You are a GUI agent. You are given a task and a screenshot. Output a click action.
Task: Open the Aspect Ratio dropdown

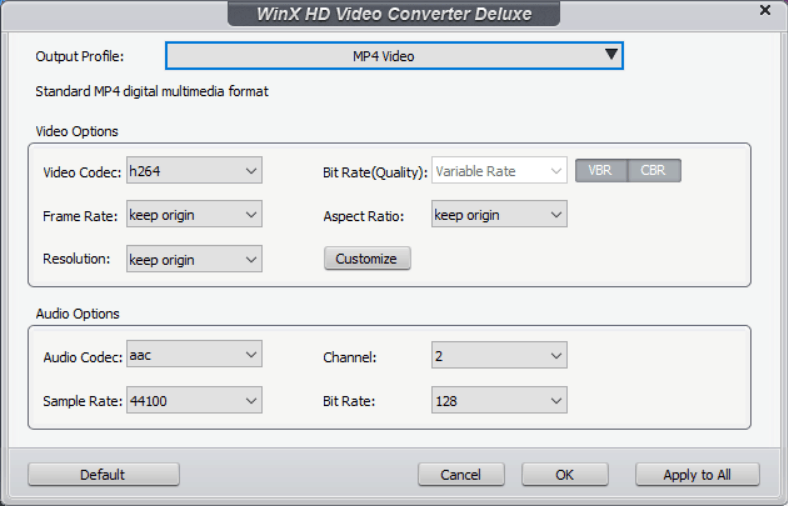pos(499,215)
